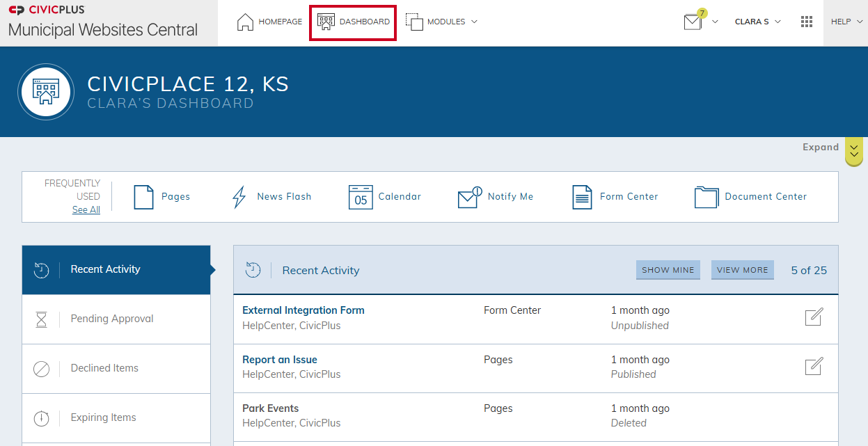868x446 pixels.
Task: Open the Clara S user menu
Action: click(758, 22)
